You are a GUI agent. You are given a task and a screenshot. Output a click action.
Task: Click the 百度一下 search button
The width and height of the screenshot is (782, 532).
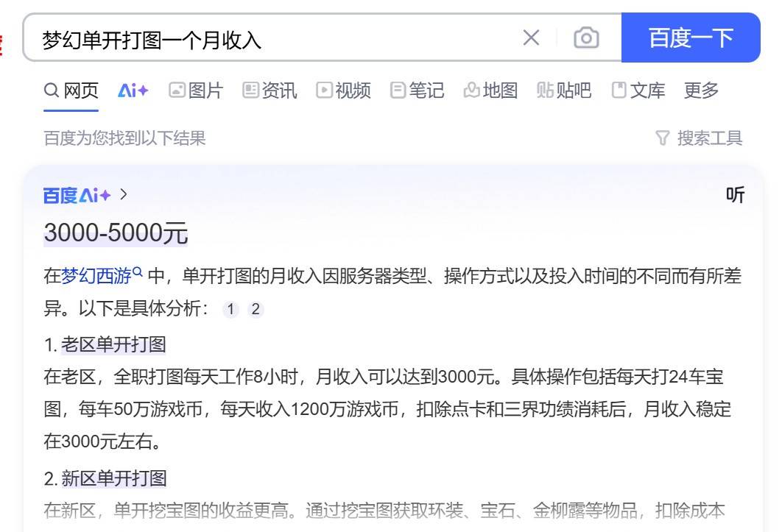[691, 37]
